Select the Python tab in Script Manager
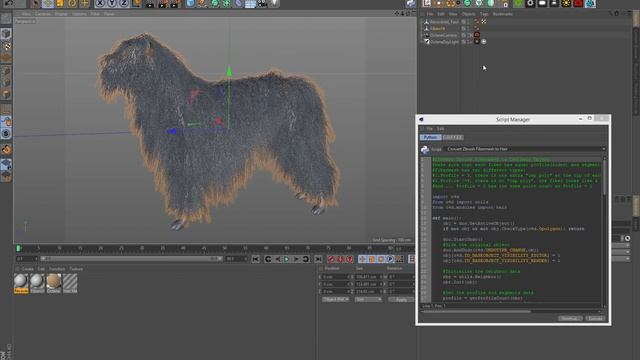640x360 pixels. coord(431,138)
